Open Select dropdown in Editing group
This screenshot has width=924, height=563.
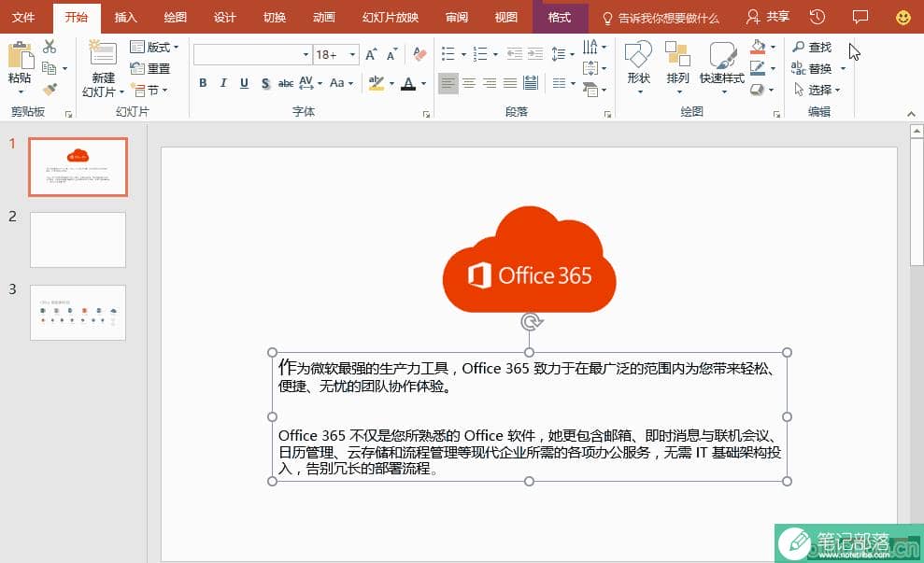pos(817,90)
